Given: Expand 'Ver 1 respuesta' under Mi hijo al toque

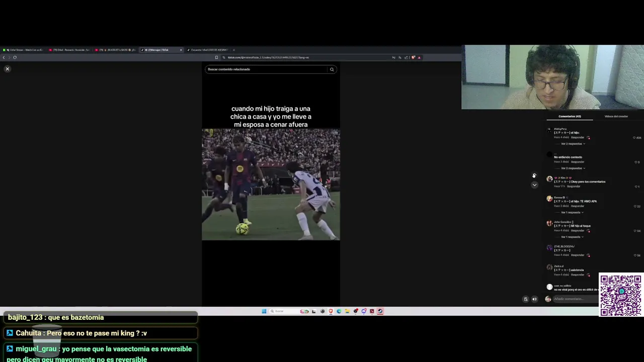Looking at the screenshot, I should tap(572, 237).
